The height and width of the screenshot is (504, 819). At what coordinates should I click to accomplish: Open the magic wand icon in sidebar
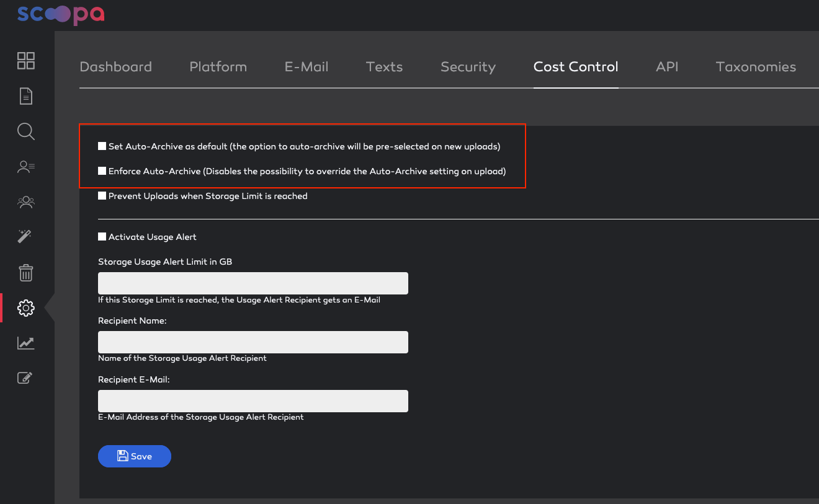[25, 236]
